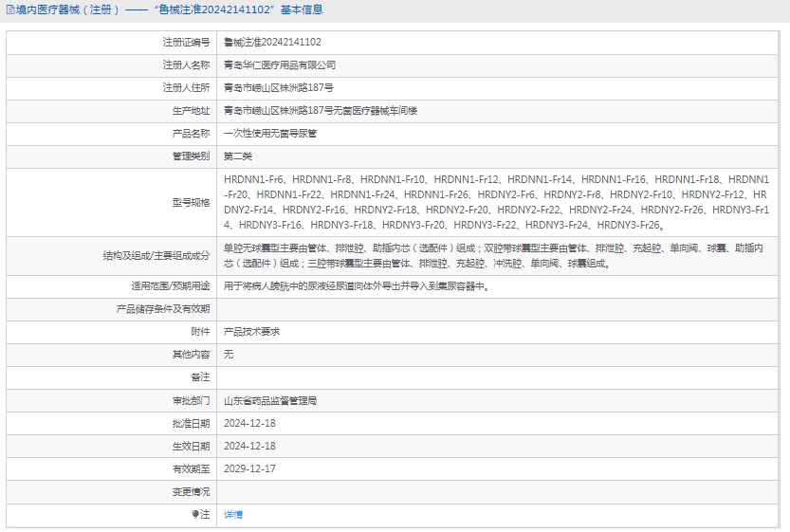The height and width of the screenshot is (532, 790).
Task: Click the 变更情况 row label
Action: pyautogui.click(x=191, y=491)
